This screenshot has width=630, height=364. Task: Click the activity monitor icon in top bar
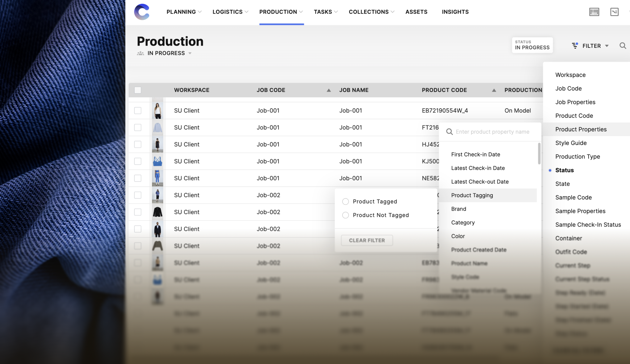click(x=614, y=12)
